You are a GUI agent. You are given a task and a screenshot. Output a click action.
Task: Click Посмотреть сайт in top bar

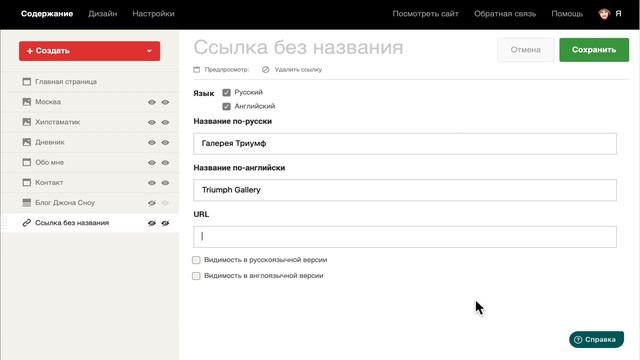tap(425, 13)
